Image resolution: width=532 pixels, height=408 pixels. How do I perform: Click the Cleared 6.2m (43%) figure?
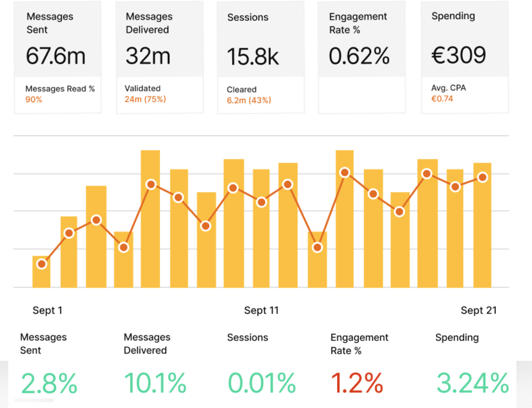point(249,100)
